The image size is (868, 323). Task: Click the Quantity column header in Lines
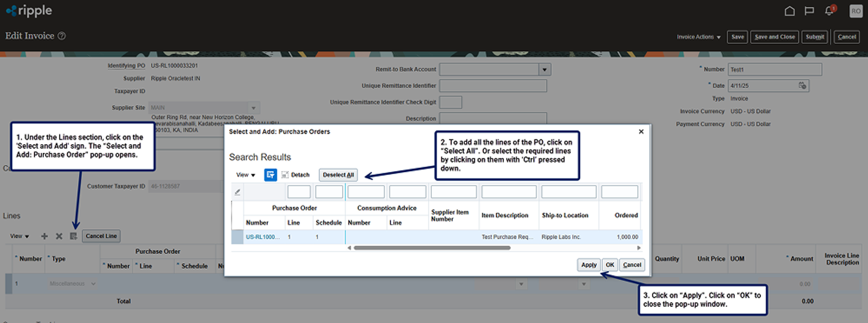click(x=667, y=259)
